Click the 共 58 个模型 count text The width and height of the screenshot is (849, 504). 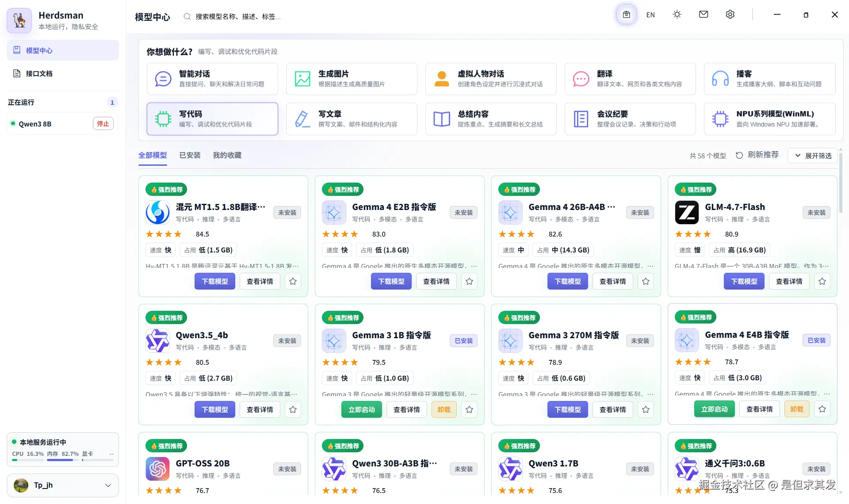point(707,156)
